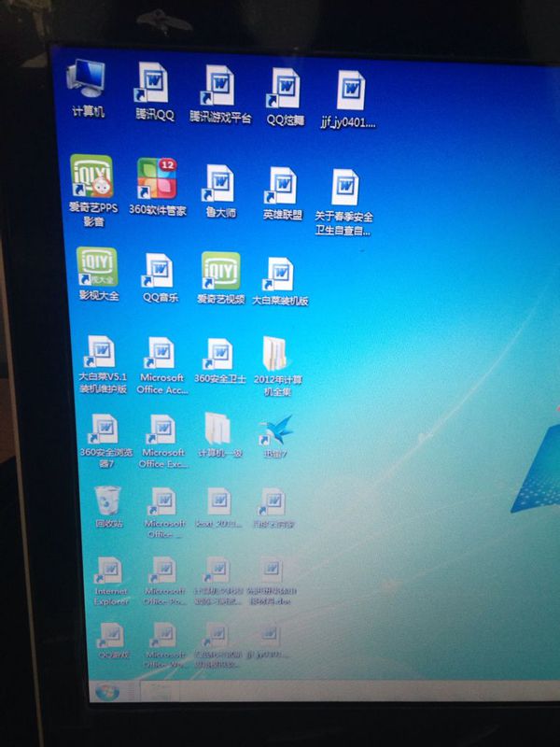
Task: Open the QQ游戏 shortcut
Action: click(x=112, y=641)
